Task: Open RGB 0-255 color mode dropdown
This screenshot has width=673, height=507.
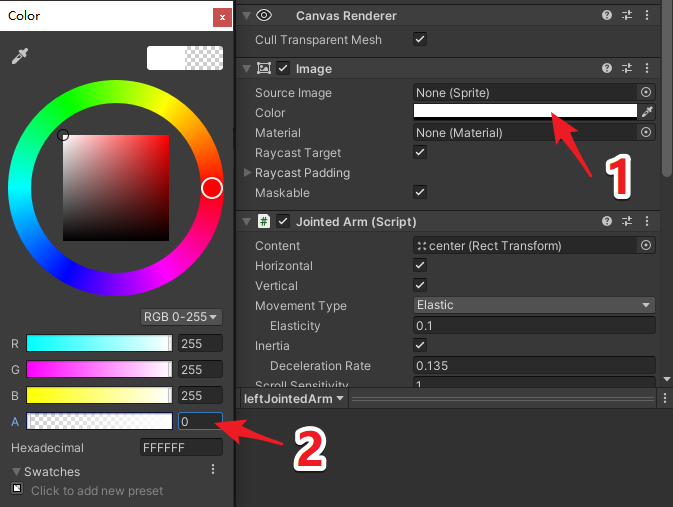Action: [x=181, y=317]
